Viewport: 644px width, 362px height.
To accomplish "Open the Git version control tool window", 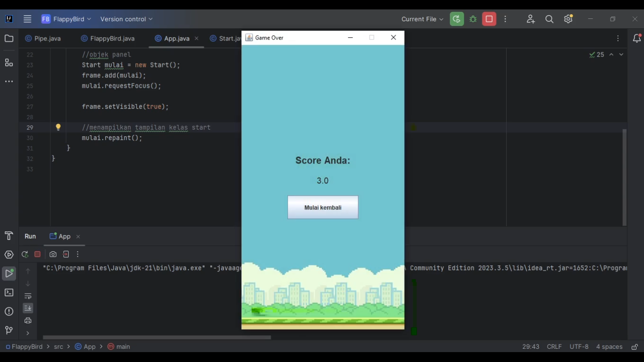I will (9, 330).
